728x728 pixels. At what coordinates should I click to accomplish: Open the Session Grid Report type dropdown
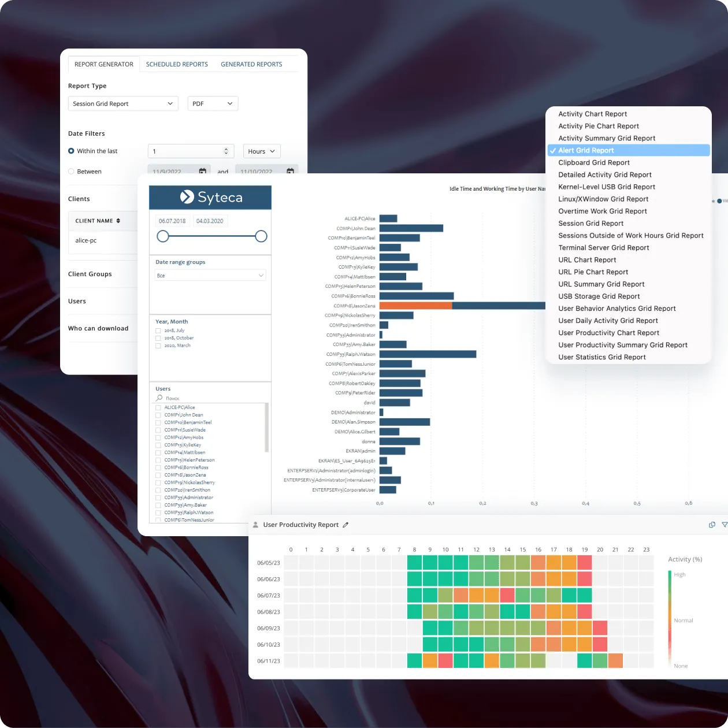[x=123, y=103]
